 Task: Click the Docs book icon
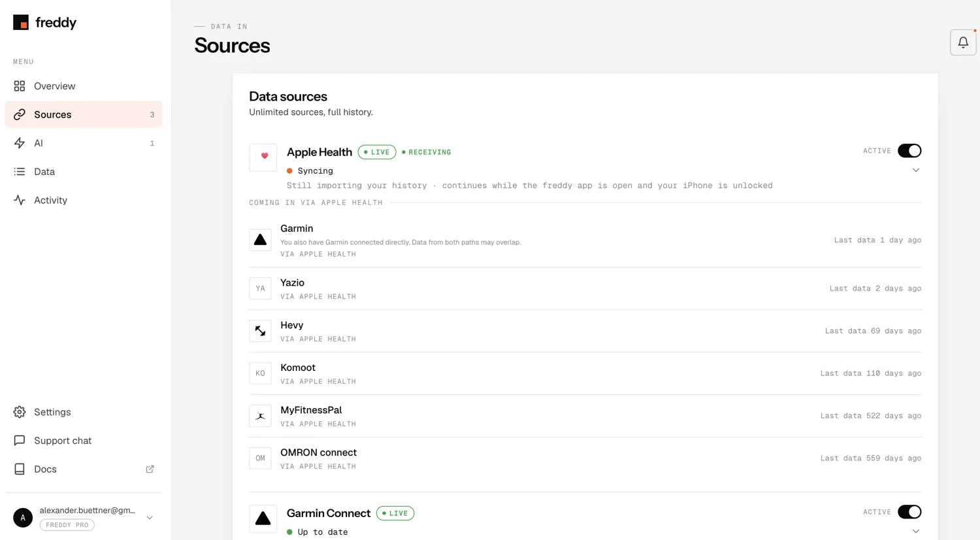(20, 469)
